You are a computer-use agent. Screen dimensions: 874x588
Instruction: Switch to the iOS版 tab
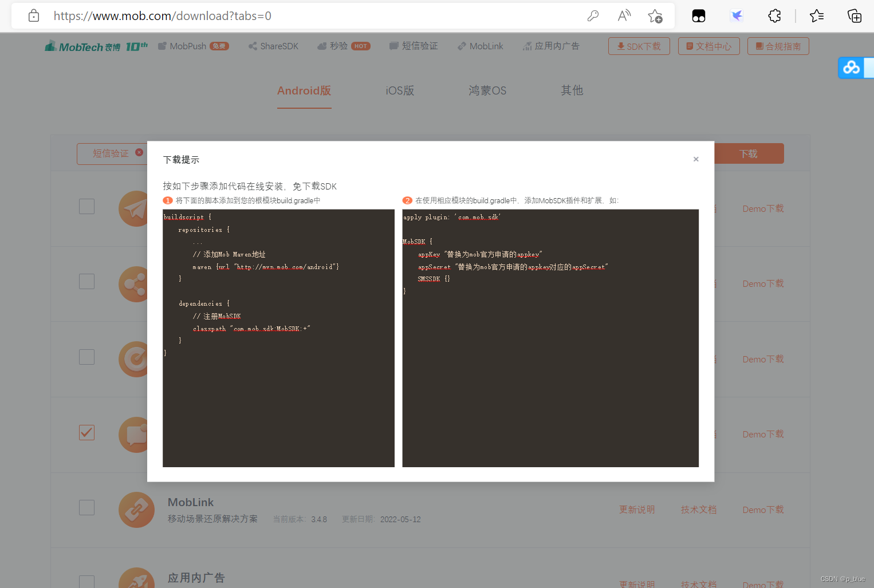click(400, 90)
